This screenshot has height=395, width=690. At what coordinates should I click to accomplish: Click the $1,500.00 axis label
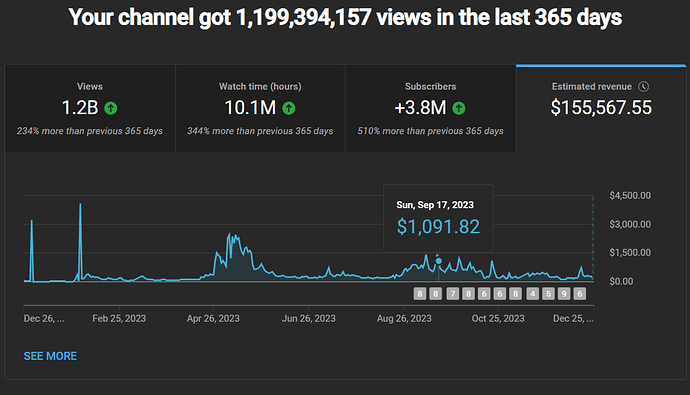[630, 252]
